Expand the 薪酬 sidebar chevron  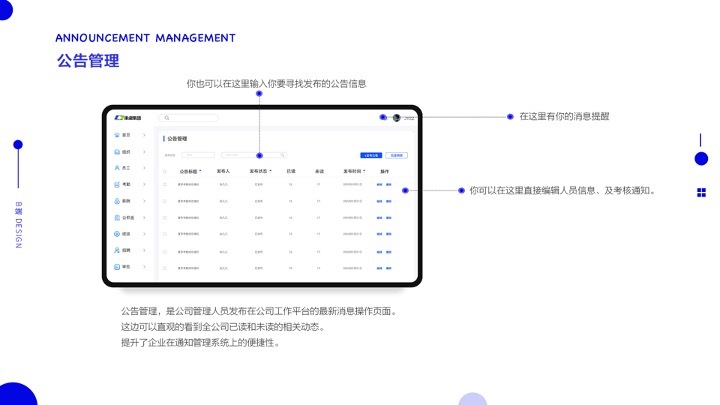click(x=144, y=201)
